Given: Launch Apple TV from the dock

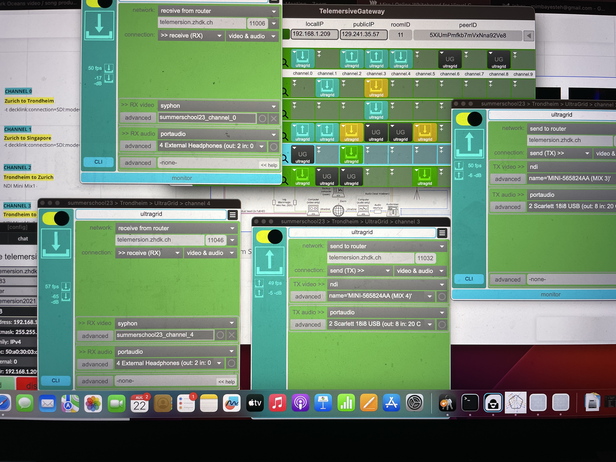Looking at the screenshot, I should (x=254, y=402).
